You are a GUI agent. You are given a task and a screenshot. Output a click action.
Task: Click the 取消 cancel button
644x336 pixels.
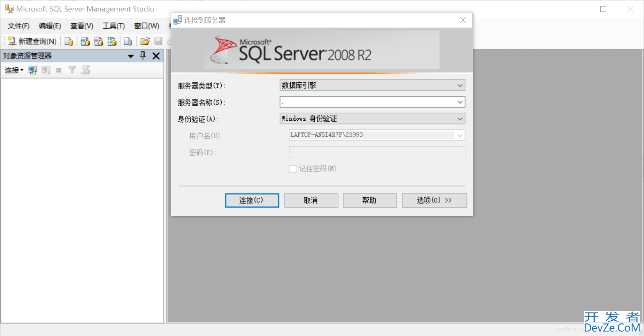click(311, 200)
